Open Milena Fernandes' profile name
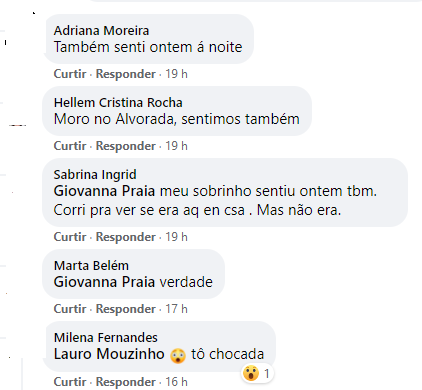422x390 pixels. (x=106, y=338)
